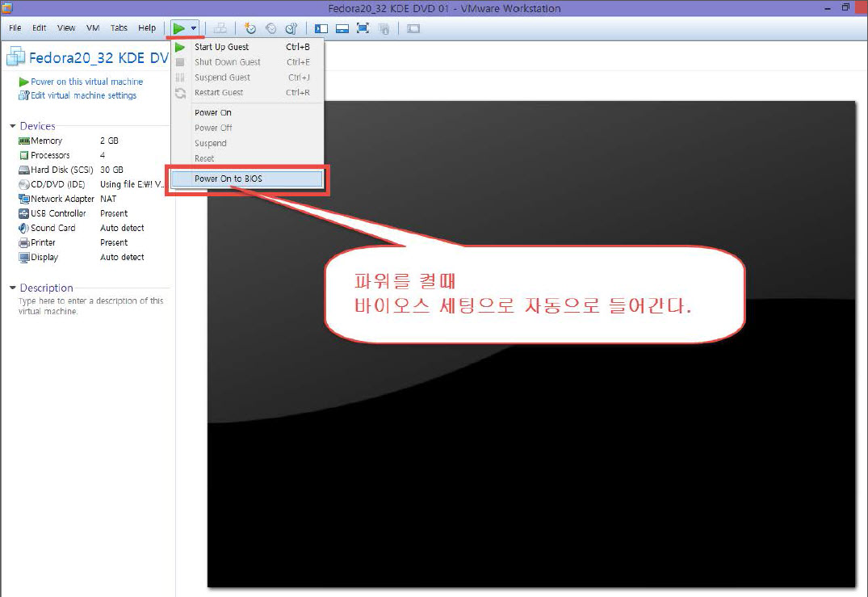The height and width of the screenshot is (597, 868).
Task: Click Sound Card value Auto detect
Action: tap(122, 228)
